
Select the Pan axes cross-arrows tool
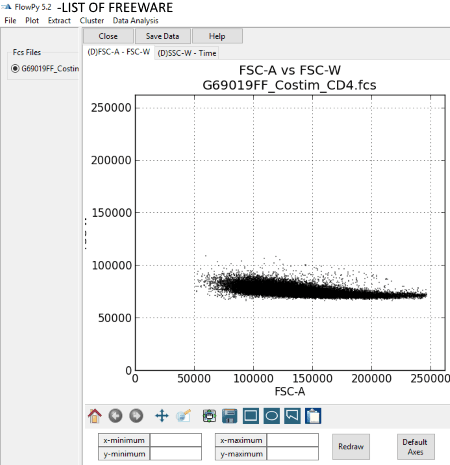tap(162, 416)
